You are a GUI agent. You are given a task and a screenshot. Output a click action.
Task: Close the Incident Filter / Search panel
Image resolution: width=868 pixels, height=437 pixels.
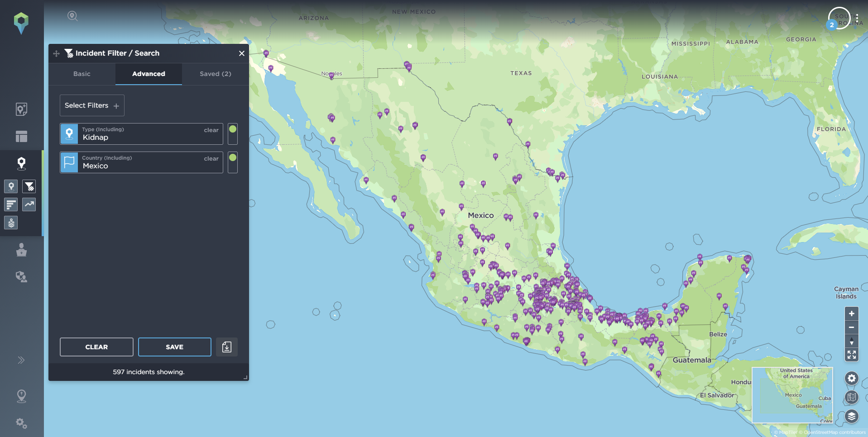(x=242, y=53)
